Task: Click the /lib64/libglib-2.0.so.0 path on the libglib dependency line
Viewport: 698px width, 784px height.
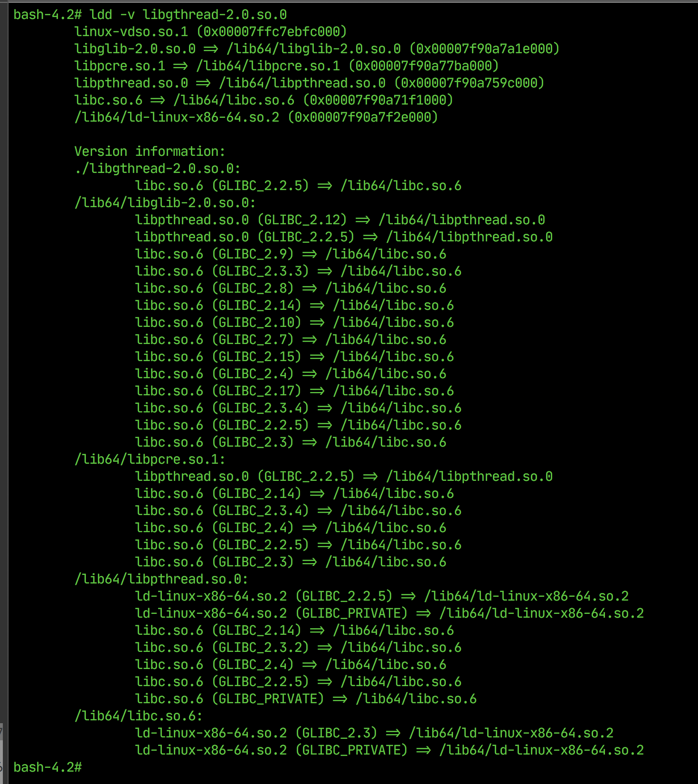Action: (313, 49)
